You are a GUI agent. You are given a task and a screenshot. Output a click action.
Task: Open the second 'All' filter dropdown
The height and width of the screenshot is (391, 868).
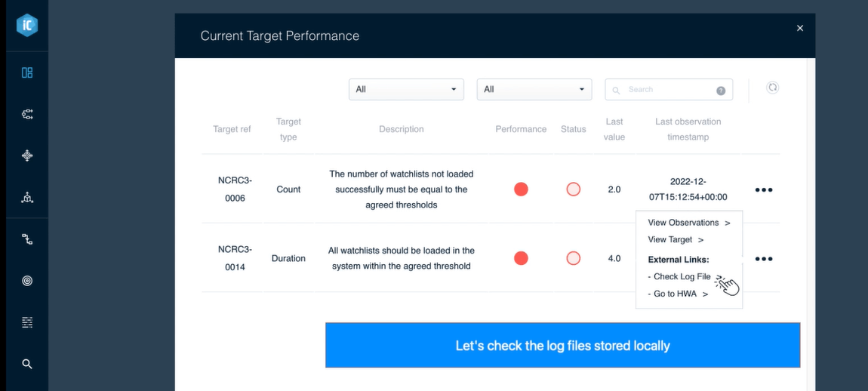tap(534, 89)
